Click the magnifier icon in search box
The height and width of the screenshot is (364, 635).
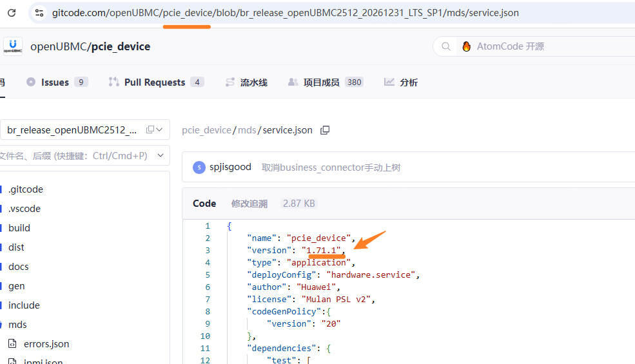[446, 46]
